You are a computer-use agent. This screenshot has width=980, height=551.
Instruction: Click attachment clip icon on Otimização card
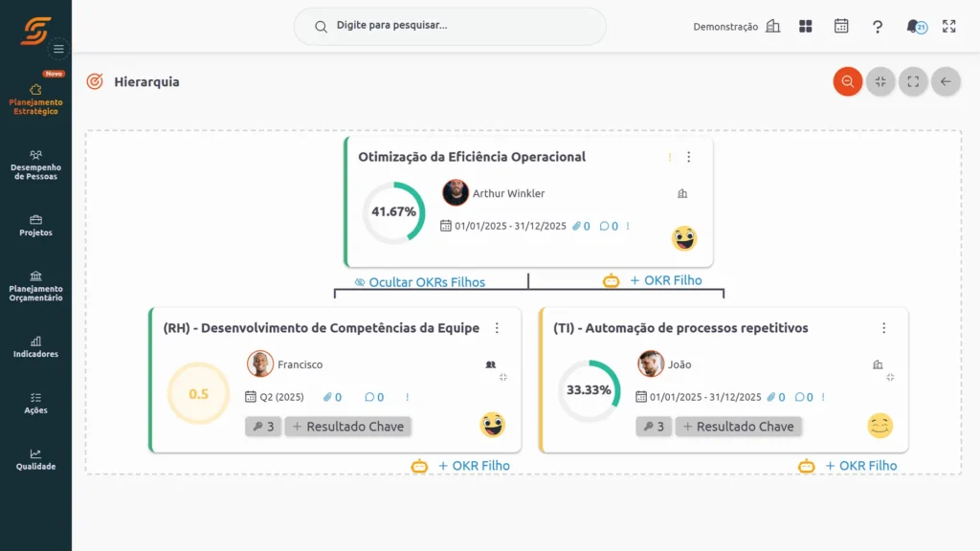576,226
